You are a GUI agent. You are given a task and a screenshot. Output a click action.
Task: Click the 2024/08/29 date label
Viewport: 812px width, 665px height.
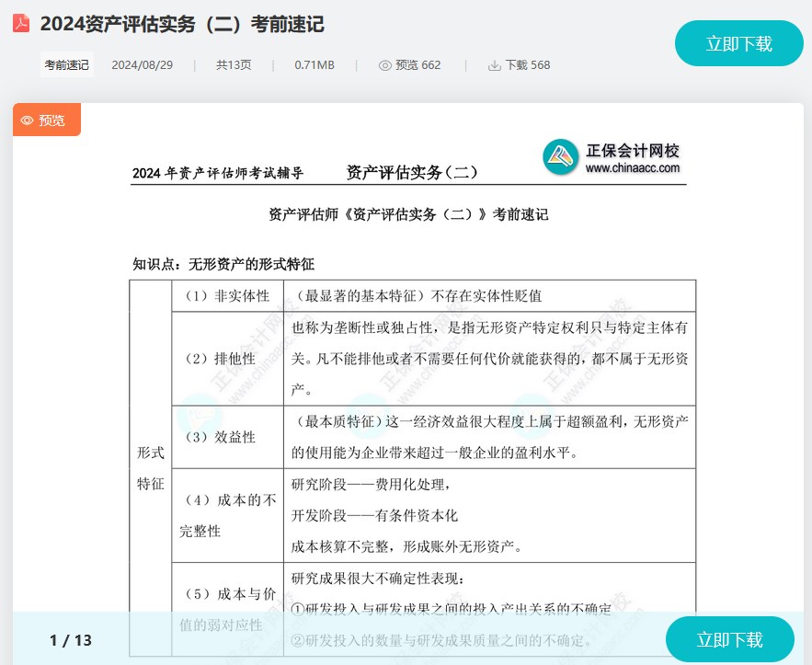tap(143, 65)
